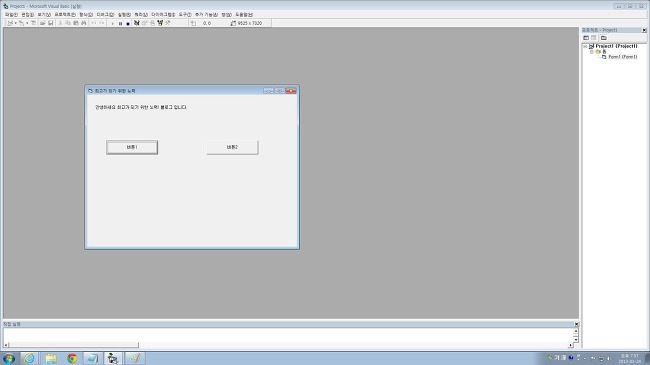
Task: Click the End (stop) toolbar button
Action: [x=128, y=24]
